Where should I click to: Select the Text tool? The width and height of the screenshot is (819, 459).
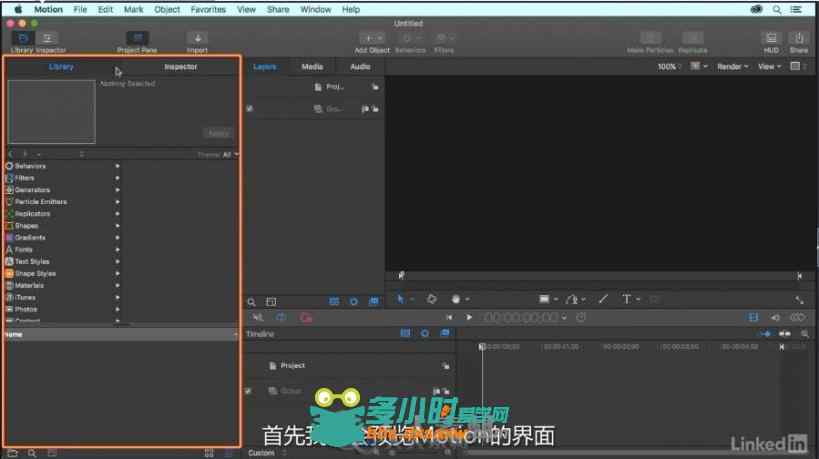pos(626,299)
